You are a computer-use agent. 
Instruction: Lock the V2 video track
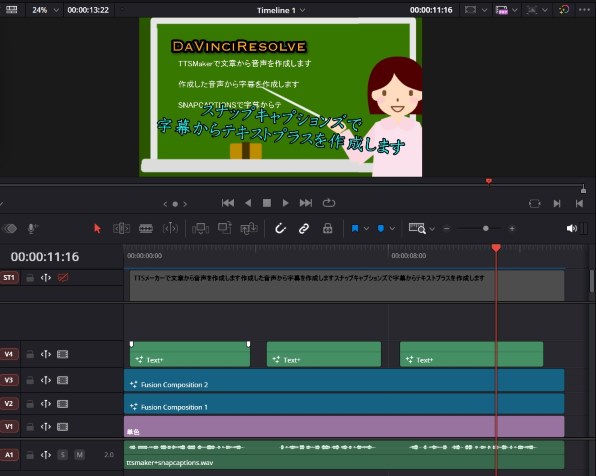point(30,404)
